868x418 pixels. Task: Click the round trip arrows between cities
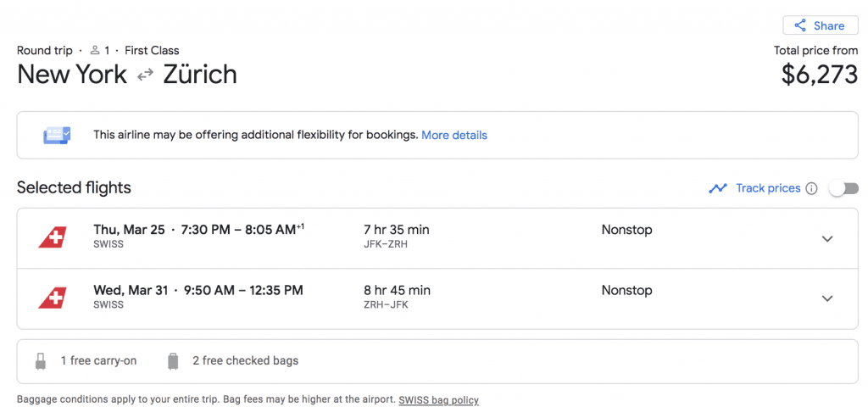(x=145, y=75)
